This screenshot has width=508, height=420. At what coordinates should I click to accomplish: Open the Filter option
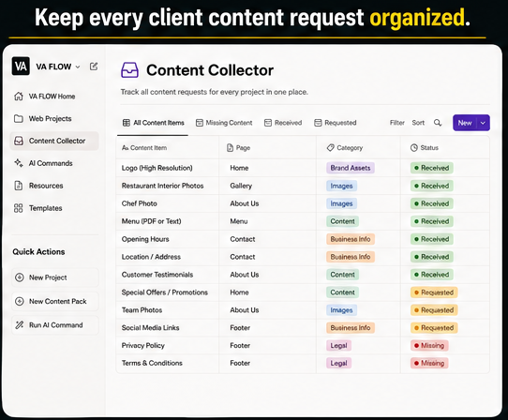[x=397, y=123]
